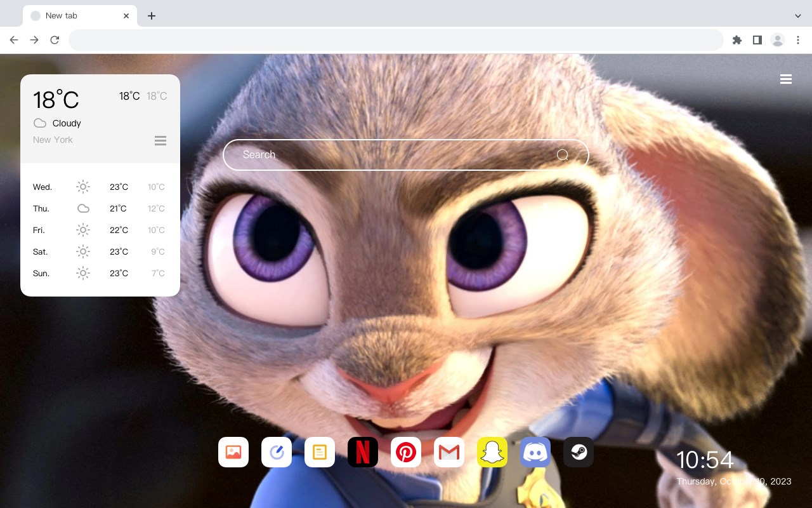This screenshot has width=812, height=508.
Task: Open a new browser tab
Action: click(151, 16)
